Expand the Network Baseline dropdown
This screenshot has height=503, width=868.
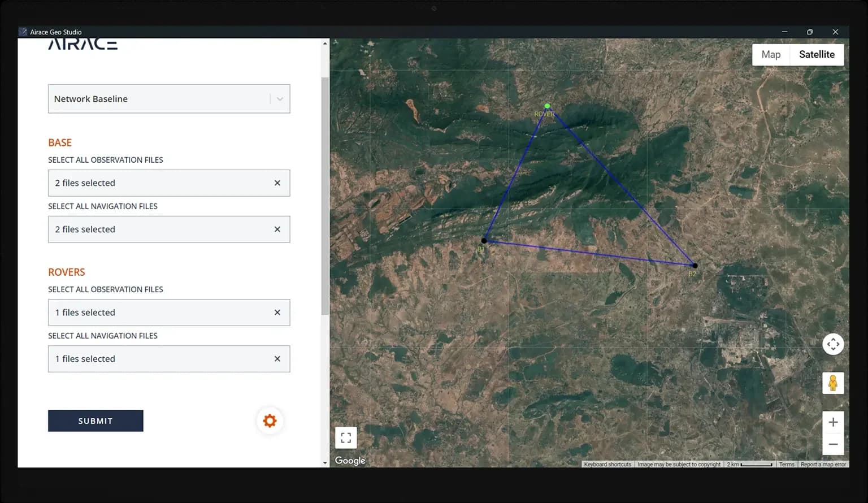(x=169, y=99)
